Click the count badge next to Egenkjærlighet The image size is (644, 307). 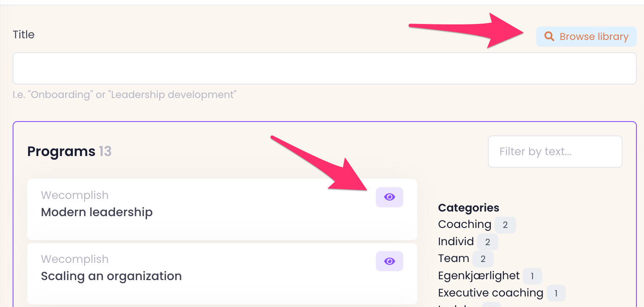click(532, 276)
